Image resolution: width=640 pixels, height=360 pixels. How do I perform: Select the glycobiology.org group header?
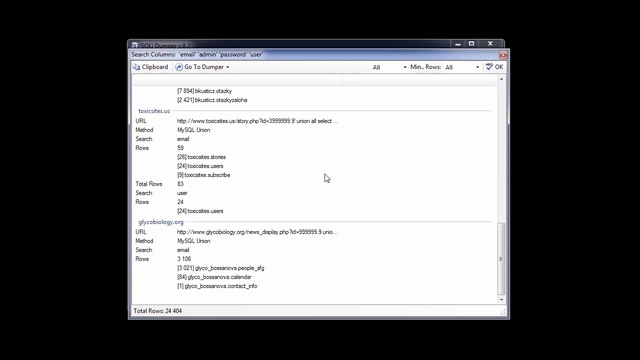pos(161,222)
